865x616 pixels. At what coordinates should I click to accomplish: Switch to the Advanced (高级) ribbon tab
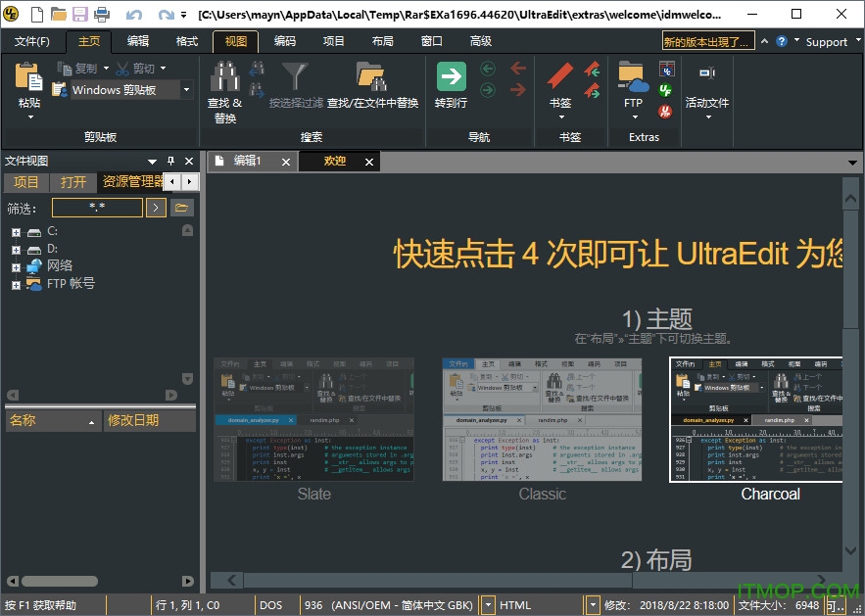tap(480, 41)
